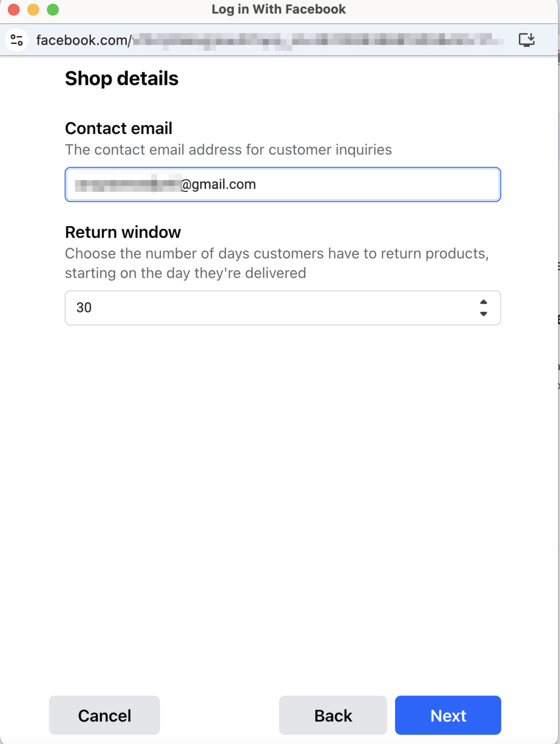The height and width of the screenshot is (744, 560).
Task: Increase return window with up arrow
Action: (483, 302)
